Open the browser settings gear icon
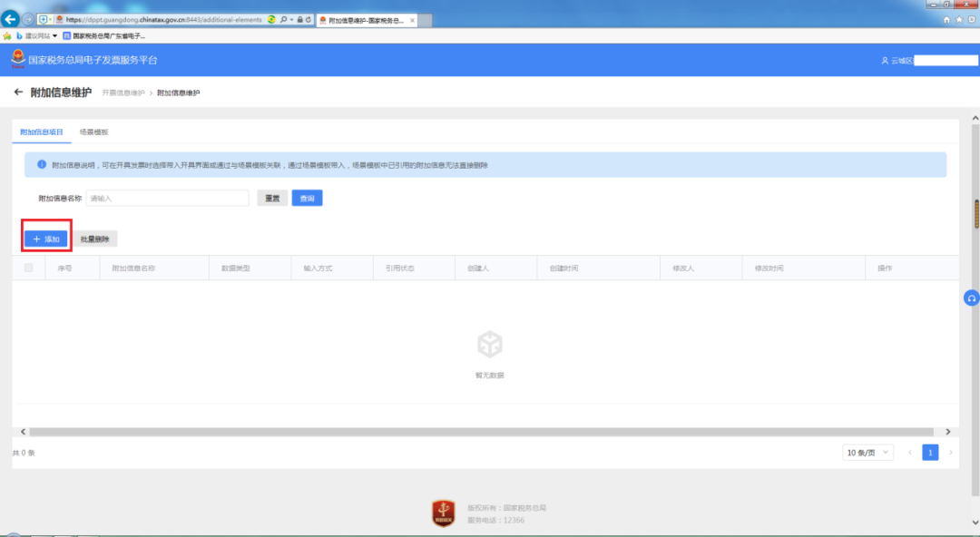980x537 pixels. click(x=972, y=20)
